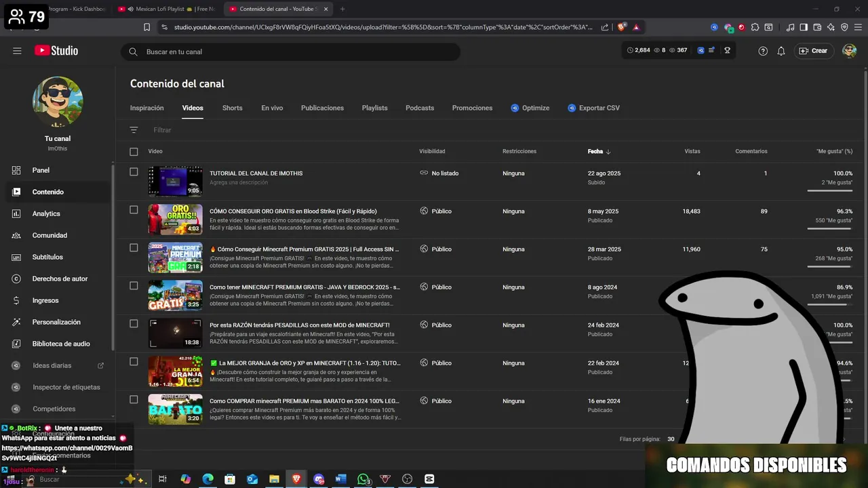The image size is (868, 488).
Task: Click the filter lines icon next to Filtrar
Action: pyautogui.click(x=134, y=129)
